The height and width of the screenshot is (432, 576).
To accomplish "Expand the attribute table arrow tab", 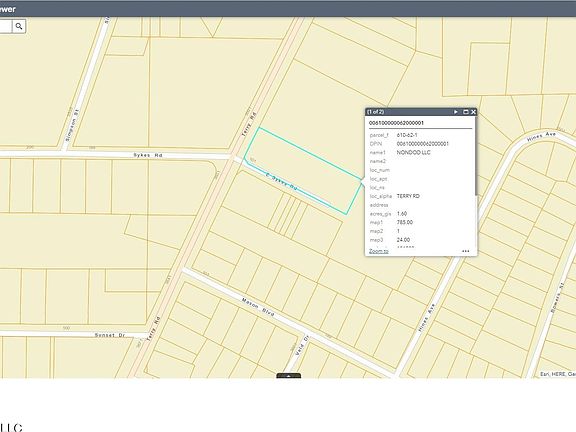I will click(x=289, y=376).
